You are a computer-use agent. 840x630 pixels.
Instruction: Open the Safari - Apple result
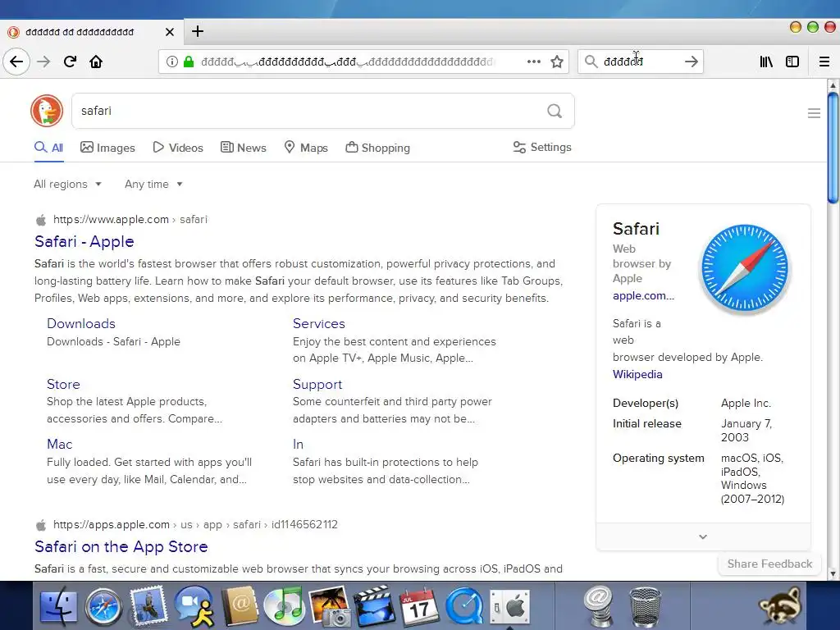pos(84,242)
